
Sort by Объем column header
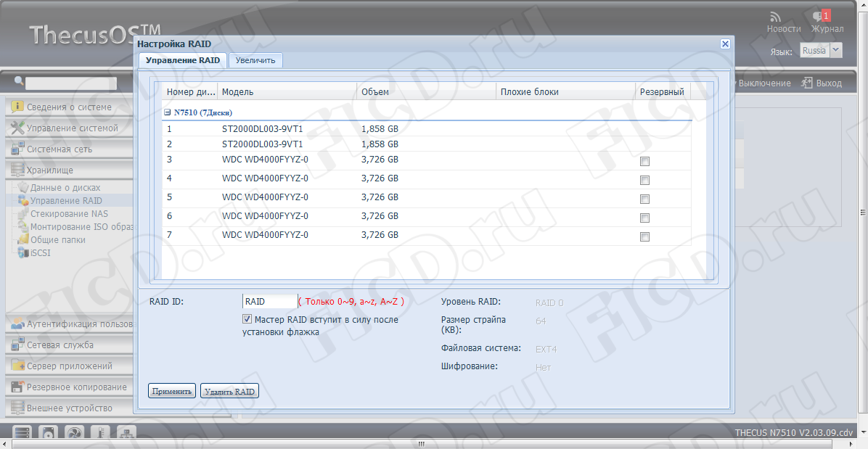pyautogui.click(x=426, y=92)
